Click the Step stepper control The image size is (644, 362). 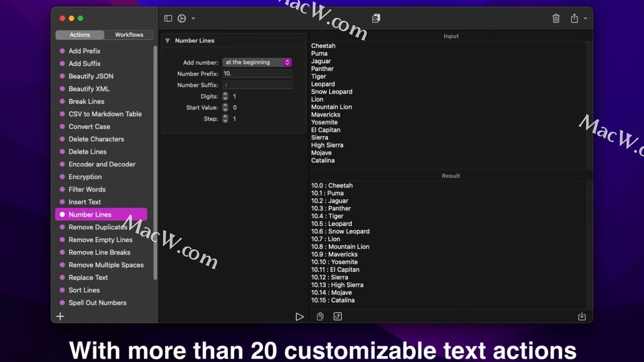(x=225, y=119)
